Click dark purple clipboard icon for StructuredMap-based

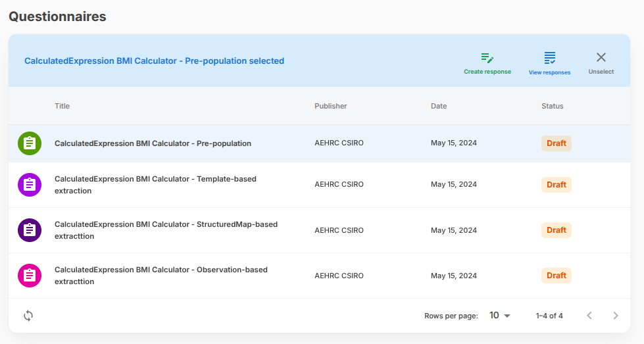30,230
